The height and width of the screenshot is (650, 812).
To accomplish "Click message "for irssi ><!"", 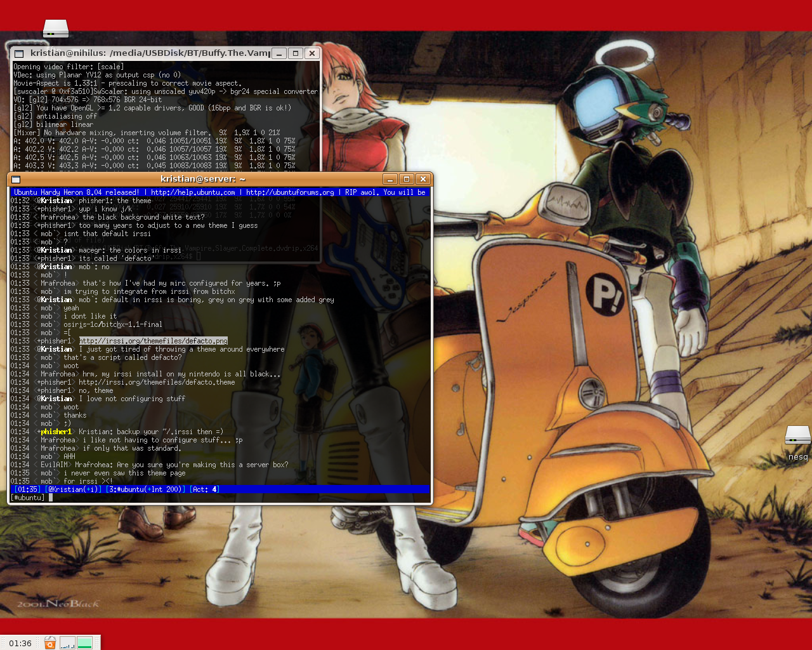I will (x=88, y=481).
